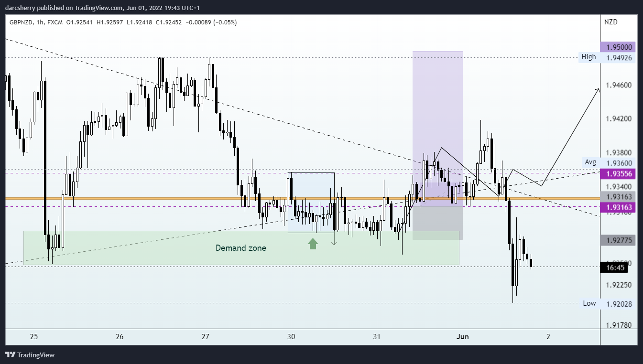Select the green up arrow in the demand zone
The height and width of the screenshot is (364, 643).
[x=313, y=244]
